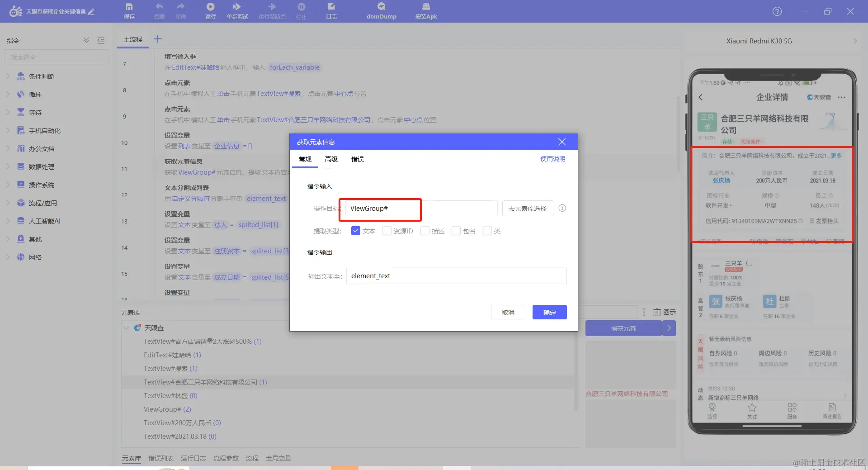868x470 pixels.
Task: Collapse the 天眼查 element tree node
Action: tap(126, 328)
